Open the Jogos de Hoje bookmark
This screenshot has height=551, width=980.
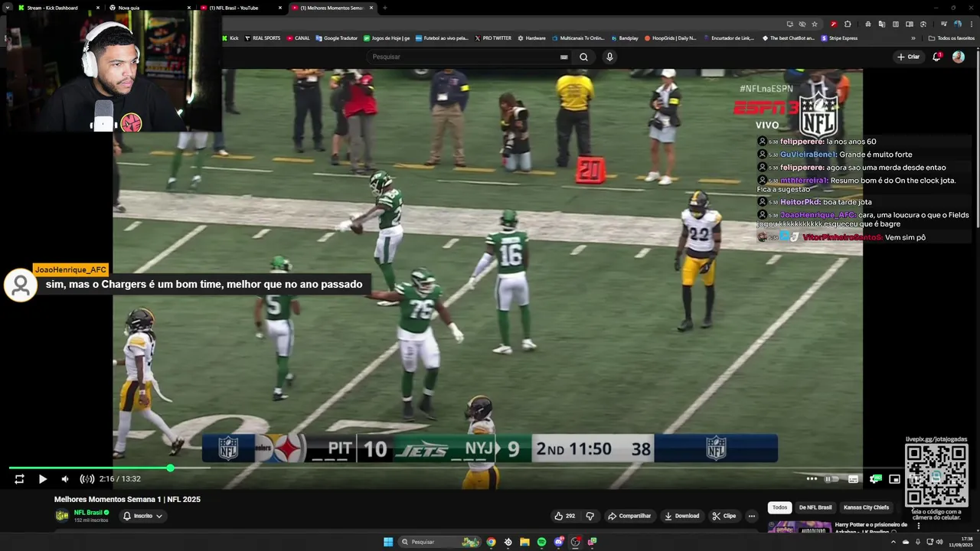[387, 37]
